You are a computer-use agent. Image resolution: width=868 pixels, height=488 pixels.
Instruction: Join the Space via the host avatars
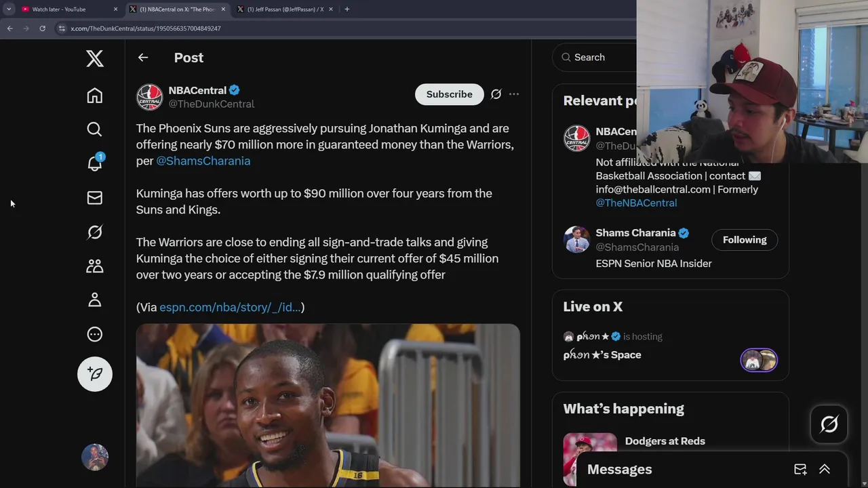(x=759, y=360)
